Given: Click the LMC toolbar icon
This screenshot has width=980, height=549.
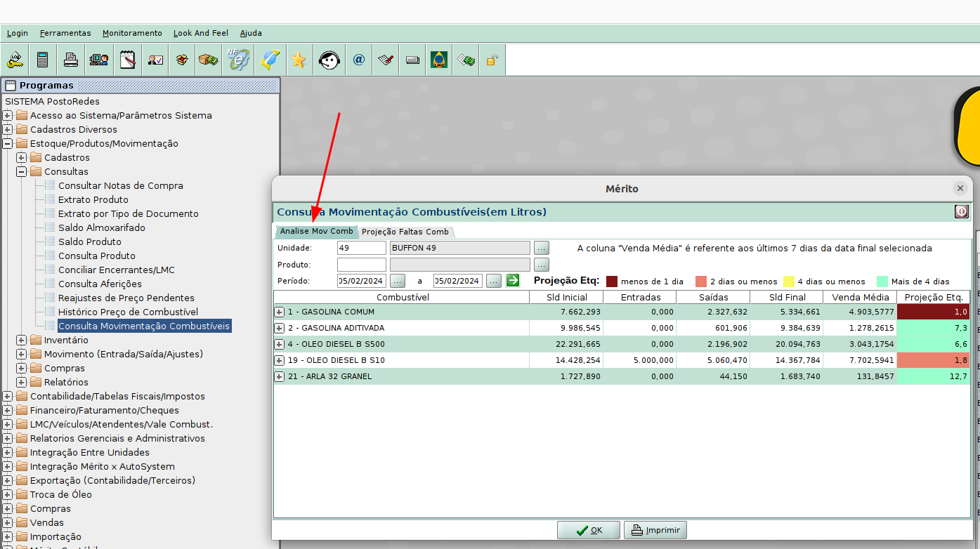Looking at the screenshot, I should 440,60.
